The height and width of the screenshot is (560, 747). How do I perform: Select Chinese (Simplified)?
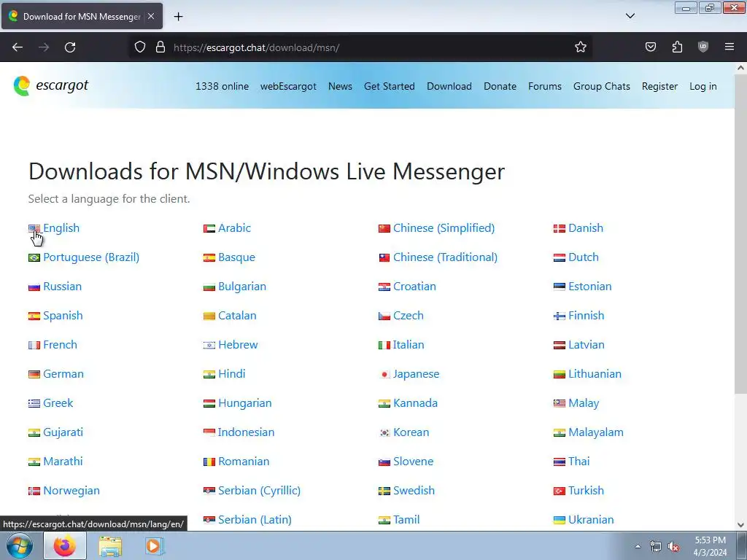pyautogui.click(x=444, y=228)
